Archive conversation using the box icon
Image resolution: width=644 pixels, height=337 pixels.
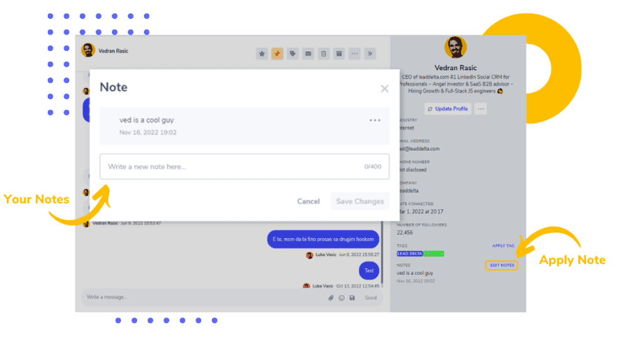click(x=339, y=54)
